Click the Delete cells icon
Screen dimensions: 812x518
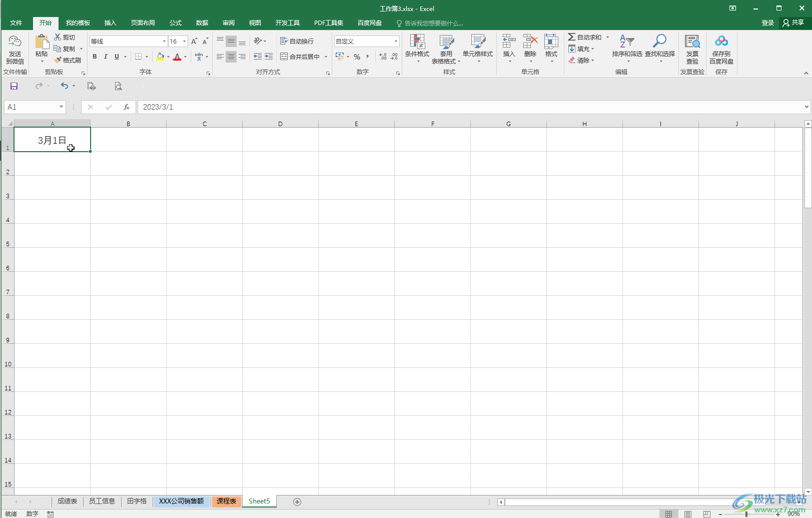pos(530,42)
